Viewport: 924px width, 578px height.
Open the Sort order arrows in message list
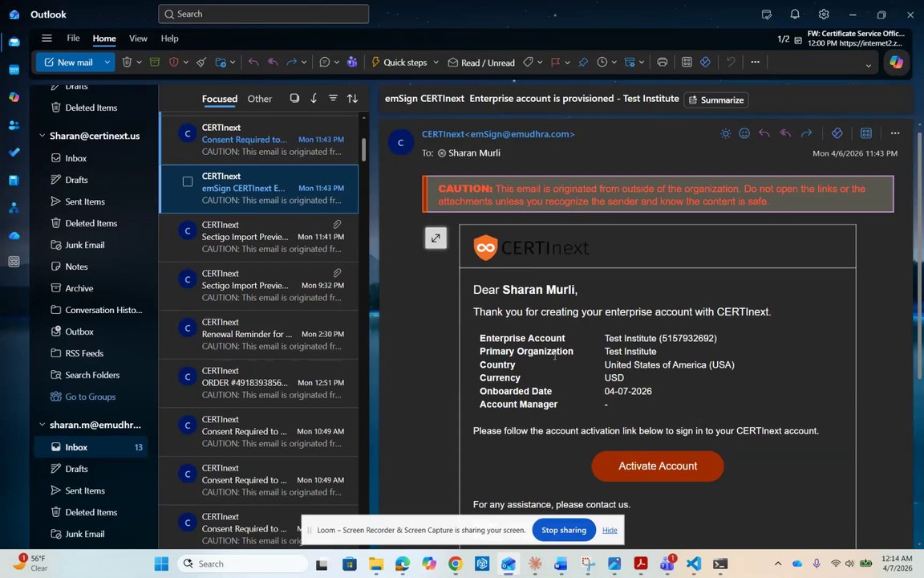(352, 99)
